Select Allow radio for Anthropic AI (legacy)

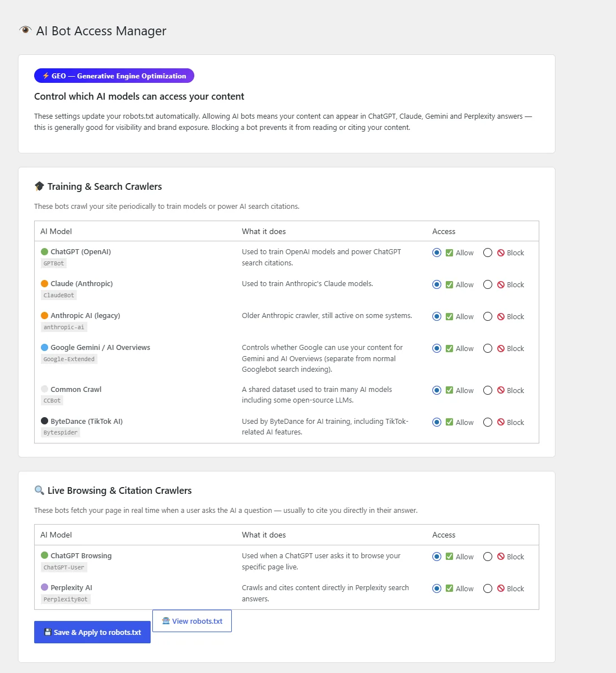click(437, 316)
